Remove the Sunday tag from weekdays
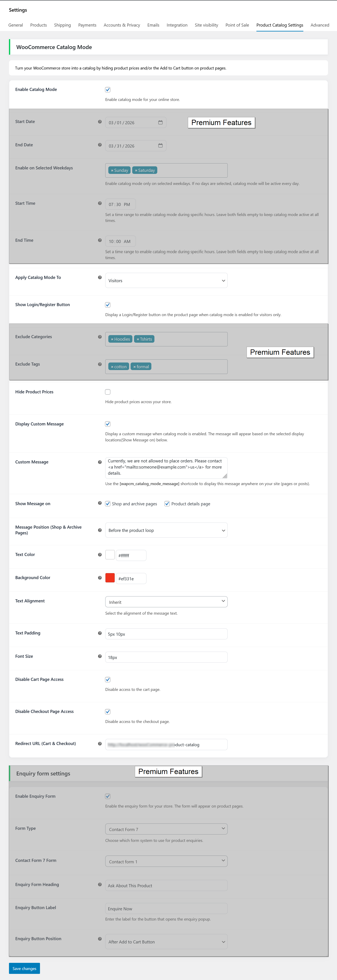The height and width of the screenshot is (980, 337). [112, 170]
